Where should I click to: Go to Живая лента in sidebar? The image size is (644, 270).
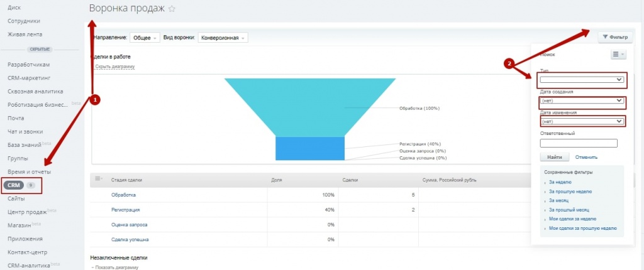pos(25,34)
